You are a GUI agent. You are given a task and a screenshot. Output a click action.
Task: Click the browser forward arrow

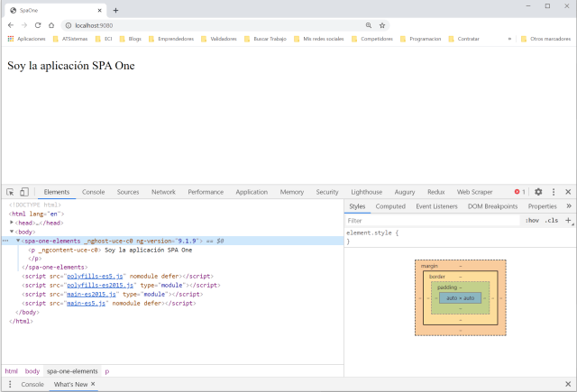24,25
